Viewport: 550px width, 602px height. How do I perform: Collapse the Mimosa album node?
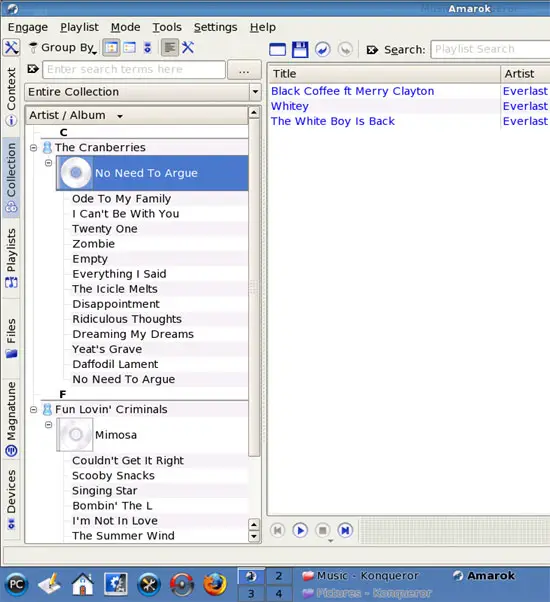(48, 425)
